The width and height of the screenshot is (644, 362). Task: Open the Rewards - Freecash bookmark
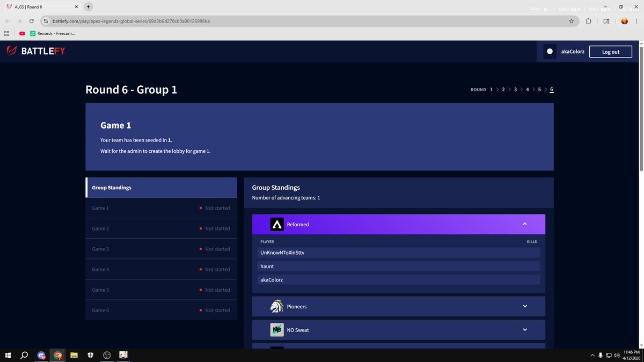[x=53, y=33]
